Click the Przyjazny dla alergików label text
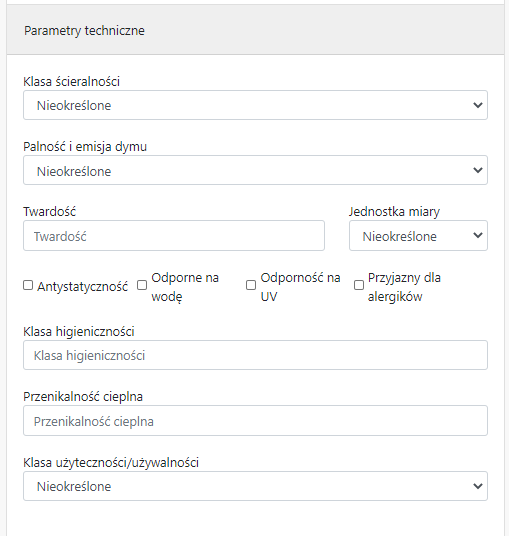This screenshot has width=509, height=536. point(404,287)
